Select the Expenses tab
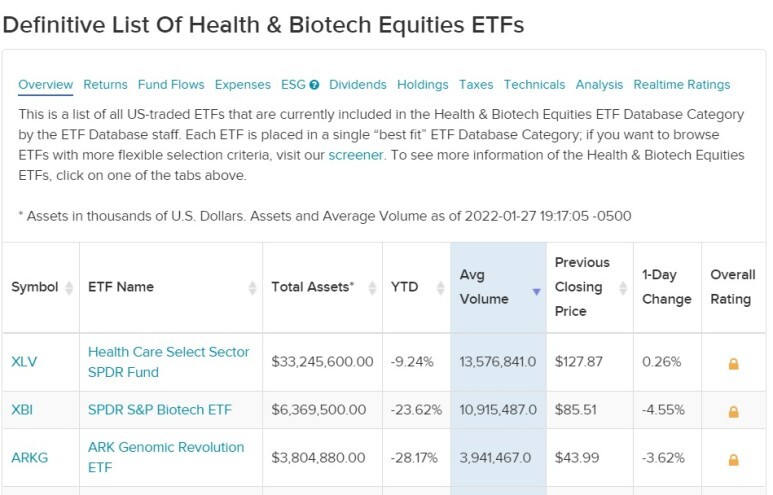 [x=243, y=85]
